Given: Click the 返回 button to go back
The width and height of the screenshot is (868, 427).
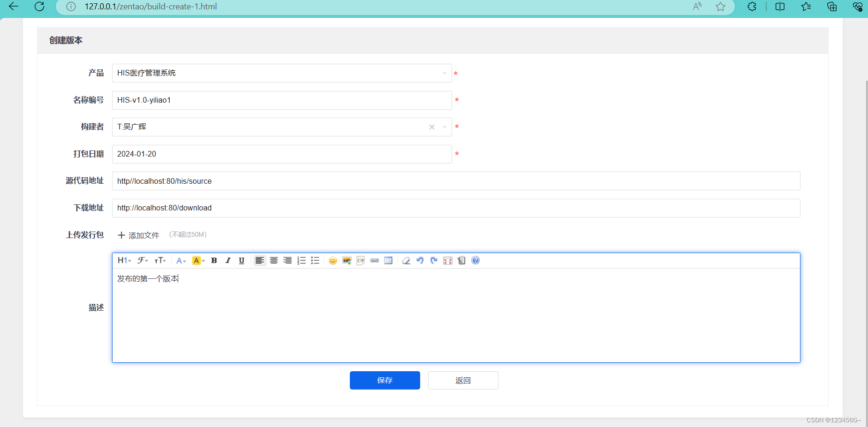Looking at the screenshot, I should (463, 381).
